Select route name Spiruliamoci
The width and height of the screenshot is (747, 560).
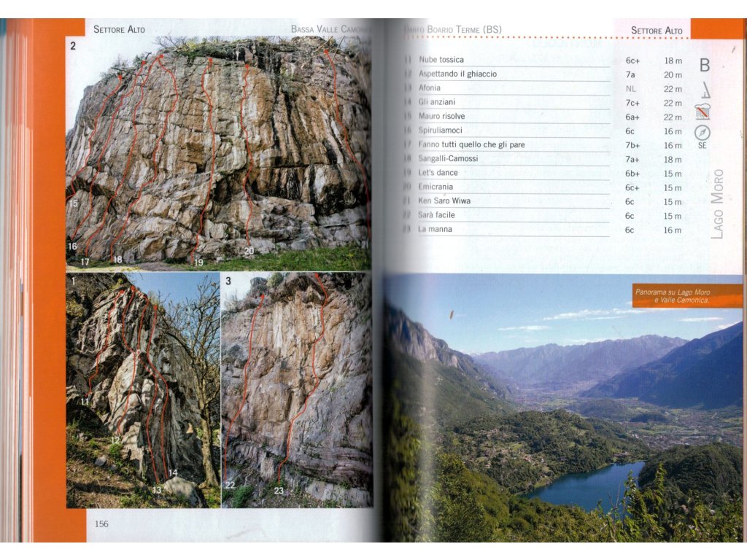(440, 130)
